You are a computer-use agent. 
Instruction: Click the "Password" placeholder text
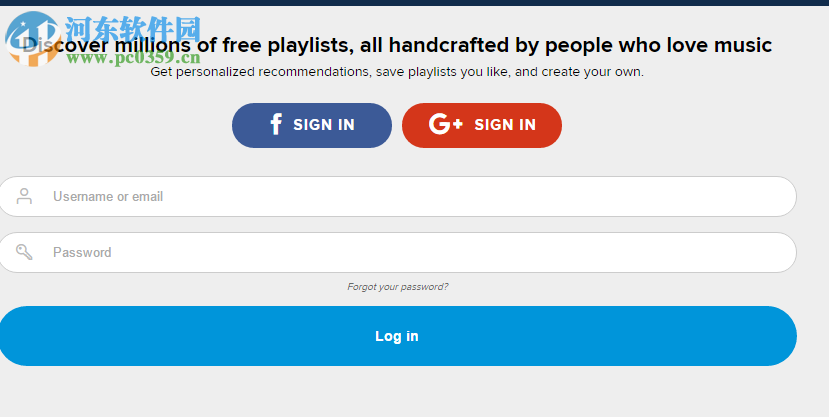(x=82, y=252)
